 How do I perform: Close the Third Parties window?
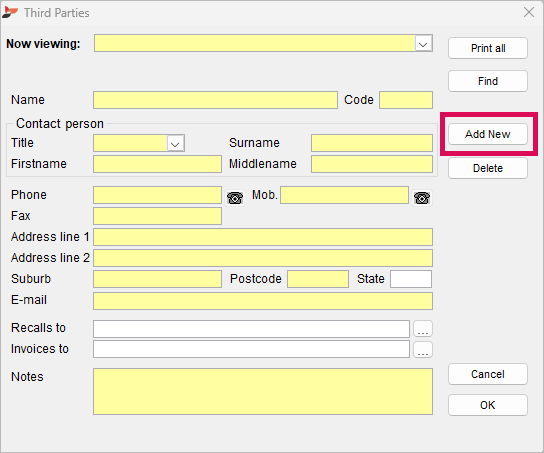click(x=529, y=12)
